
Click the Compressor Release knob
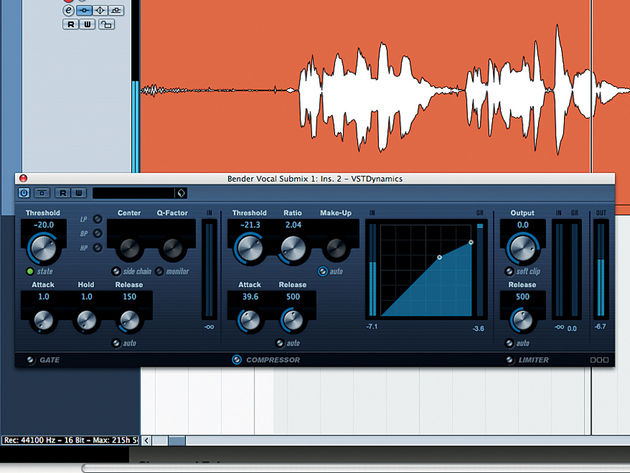(293, 321)
